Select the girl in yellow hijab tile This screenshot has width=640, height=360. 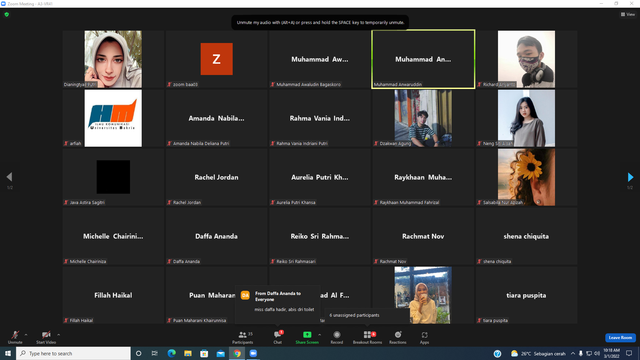click(423, 295)
